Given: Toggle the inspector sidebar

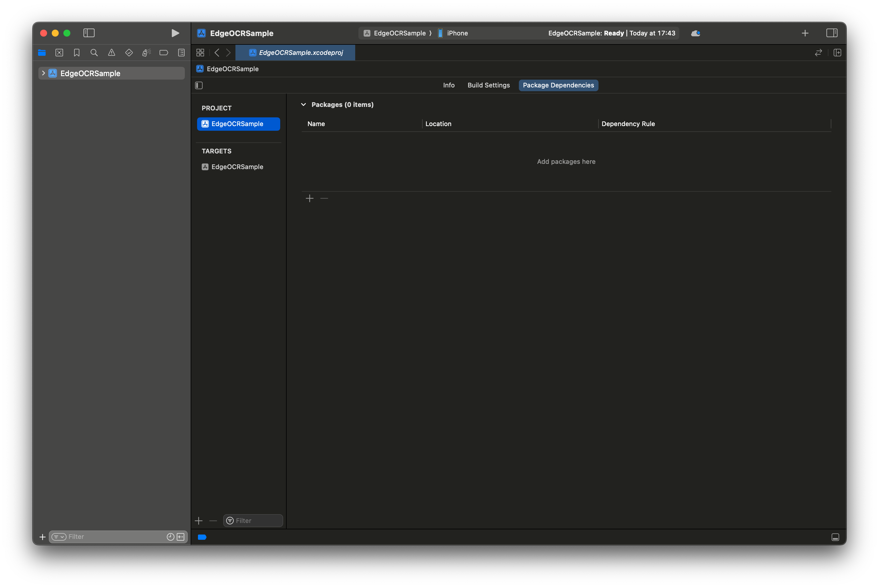Looking at the screenshot, I should tap(832, 33).
